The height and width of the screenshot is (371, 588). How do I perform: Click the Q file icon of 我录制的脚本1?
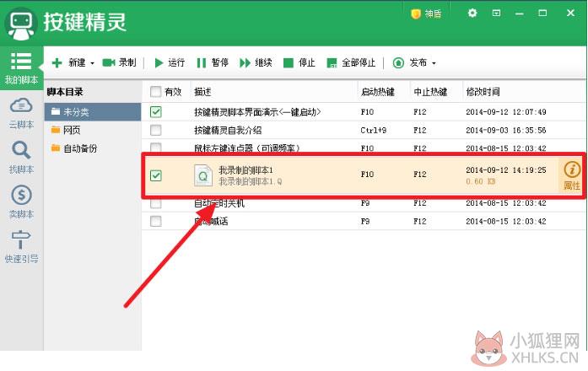[x=202, y=175]
